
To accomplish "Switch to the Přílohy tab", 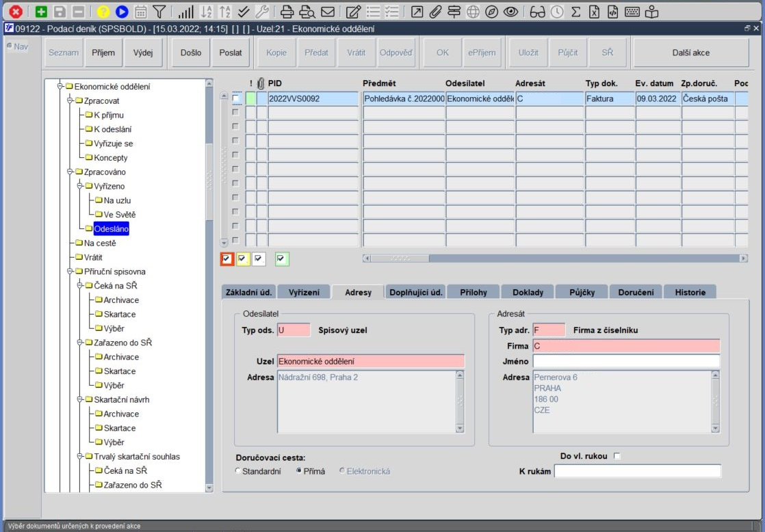I will coord(473,292).
